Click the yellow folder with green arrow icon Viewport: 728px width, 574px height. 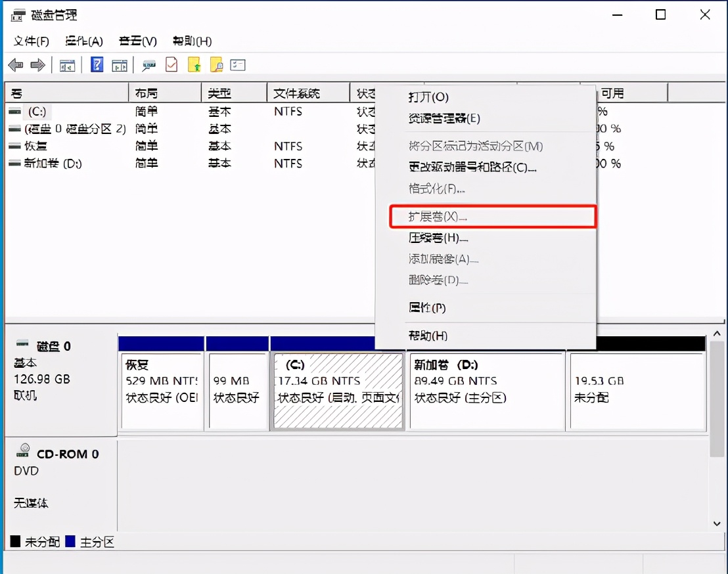[194, 64]
